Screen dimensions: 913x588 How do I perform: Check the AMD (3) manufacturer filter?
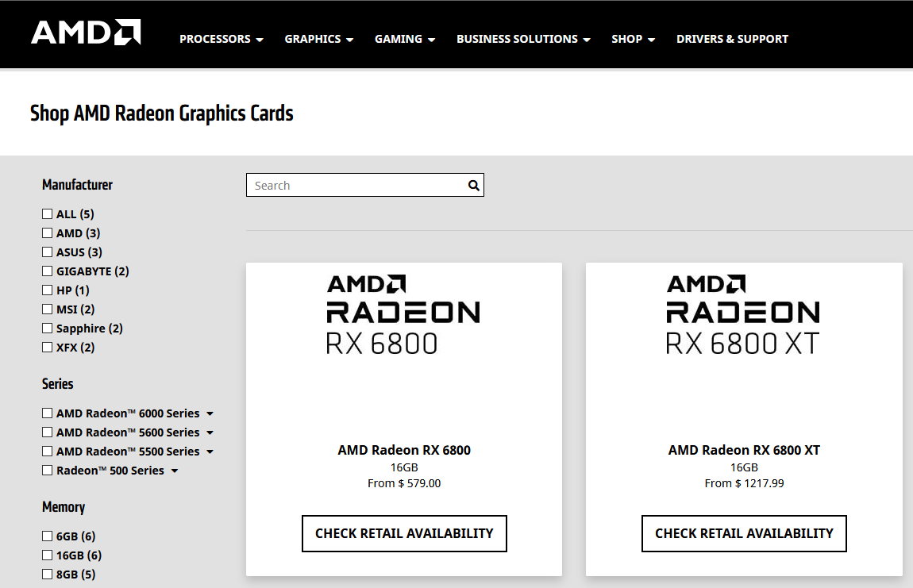click(47, 233)
